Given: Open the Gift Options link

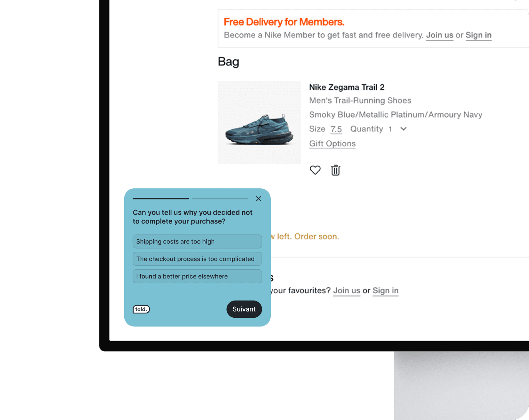Looking at the screenshot, I should click(x=332, y=144).
